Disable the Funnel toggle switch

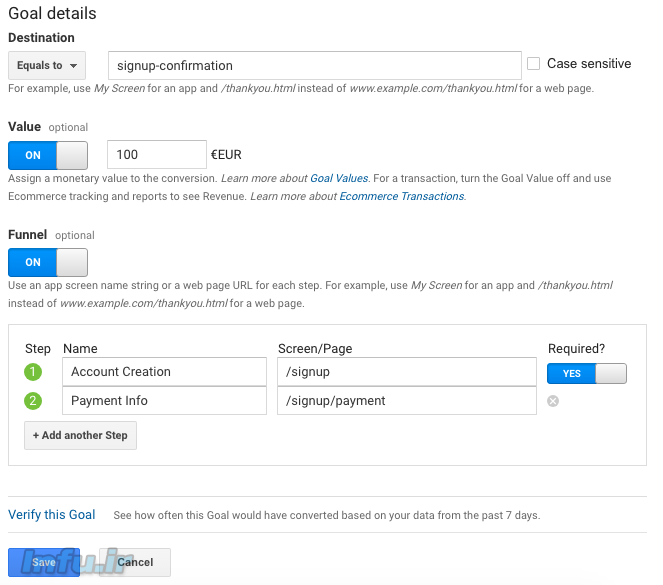click(x=48, y=262)
